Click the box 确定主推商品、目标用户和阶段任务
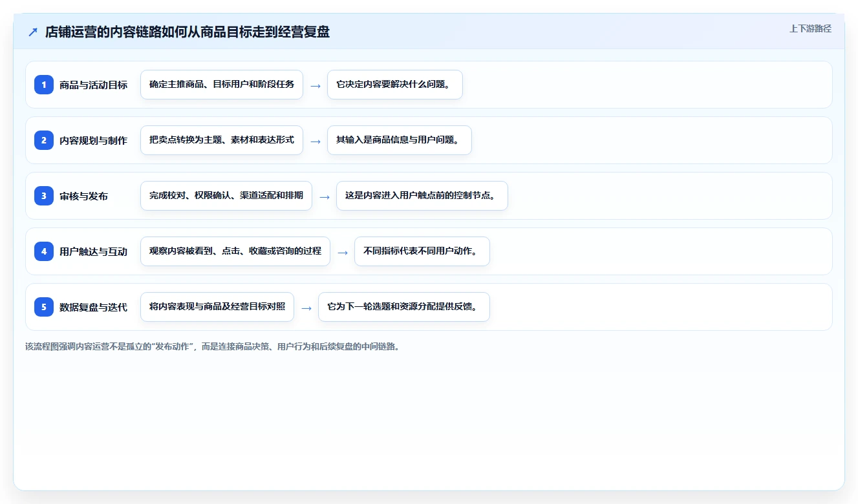The height and width of the screenshot is (504, 858). 222,85
